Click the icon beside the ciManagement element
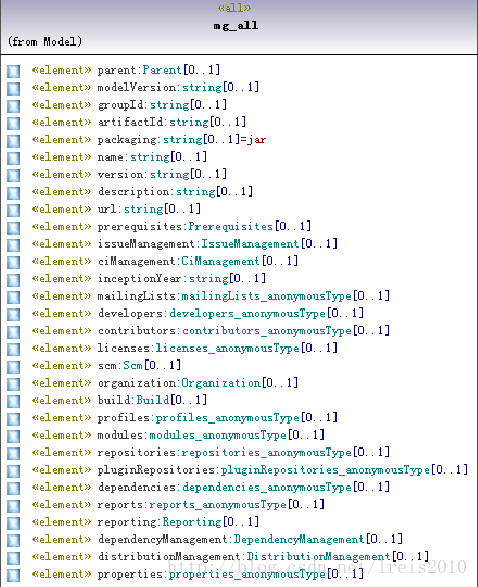 tap(13, 262)
